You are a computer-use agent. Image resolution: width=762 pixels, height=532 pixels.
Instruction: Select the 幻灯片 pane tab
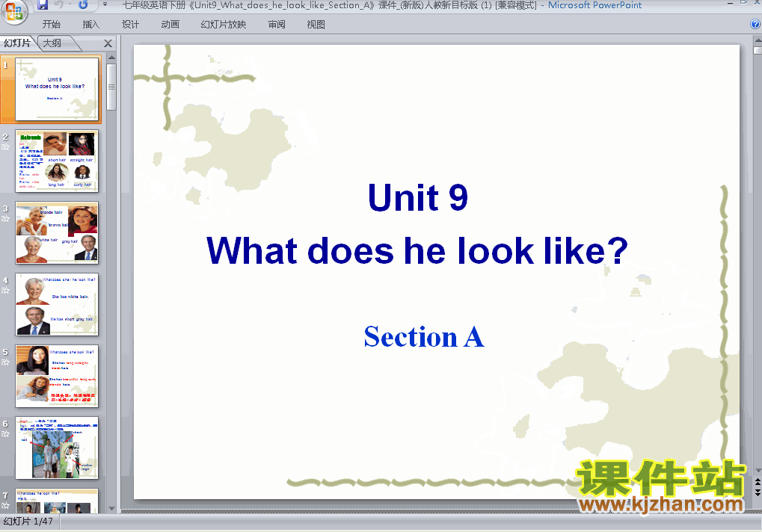(x=17, y=43)
